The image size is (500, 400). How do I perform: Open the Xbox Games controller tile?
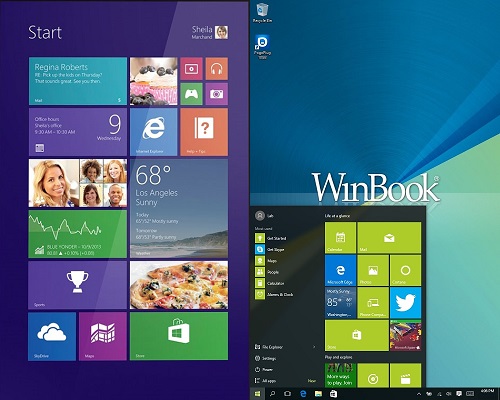[x=191, y=94]
